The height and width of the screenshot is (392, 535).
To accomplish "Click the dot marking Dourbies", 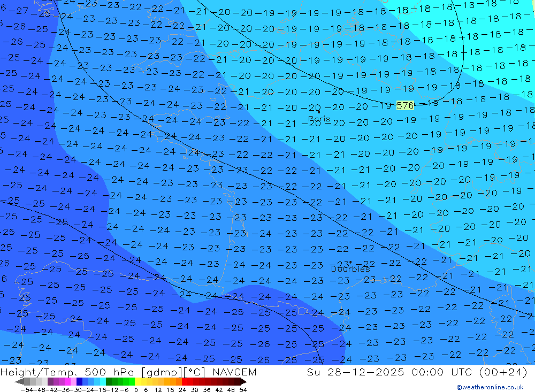I will click(350, 263).
